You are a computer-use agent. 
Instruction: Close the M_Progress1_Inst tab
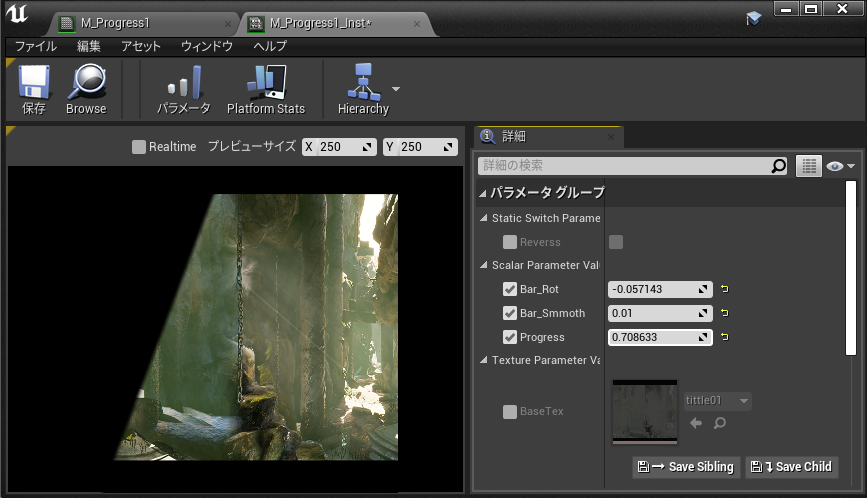(x=417, y=24)
